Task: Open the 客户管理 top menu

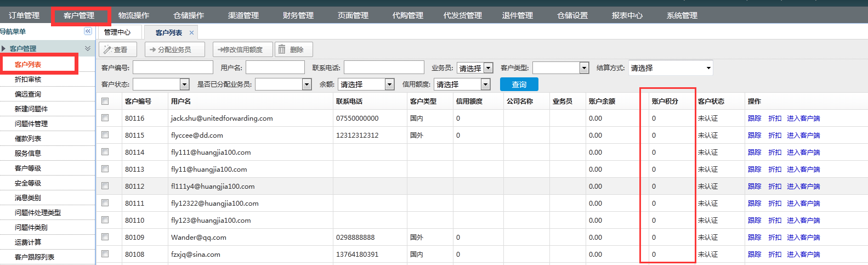Action: [79, 15]
